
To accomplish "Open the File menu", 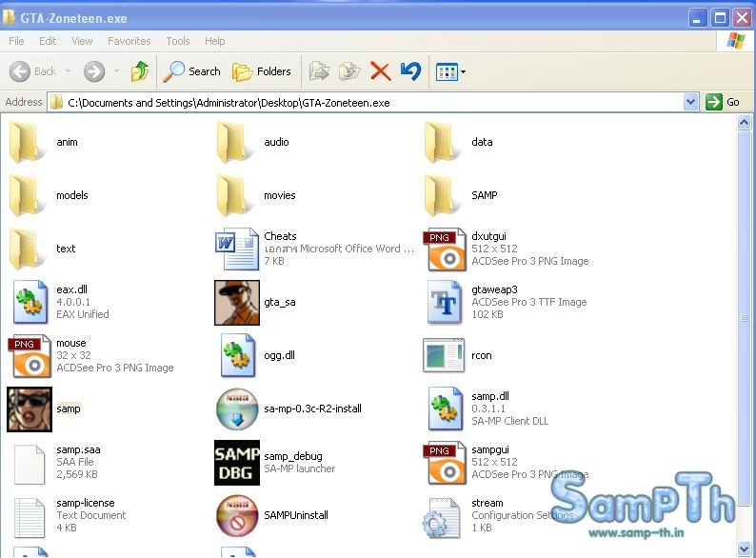I will [16, 41].
